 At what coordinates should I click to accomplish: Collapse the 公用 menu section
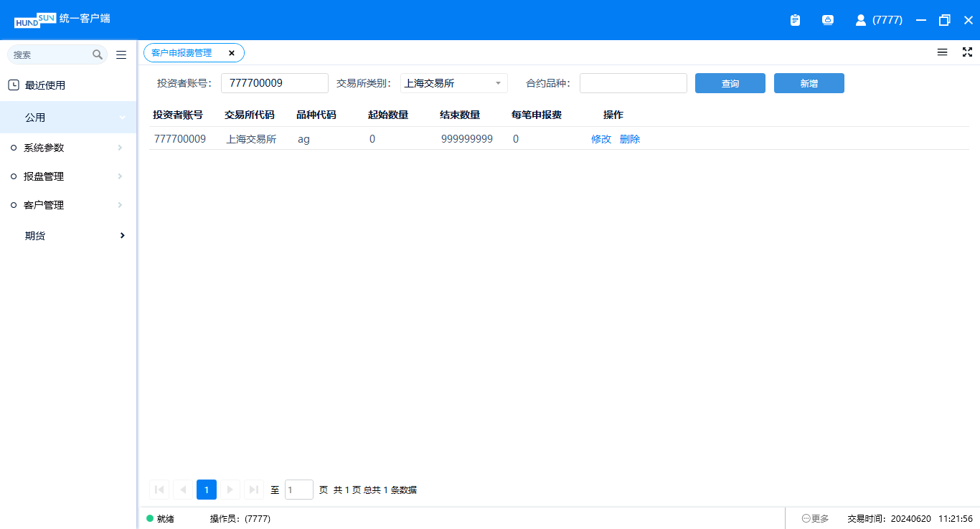122,118
